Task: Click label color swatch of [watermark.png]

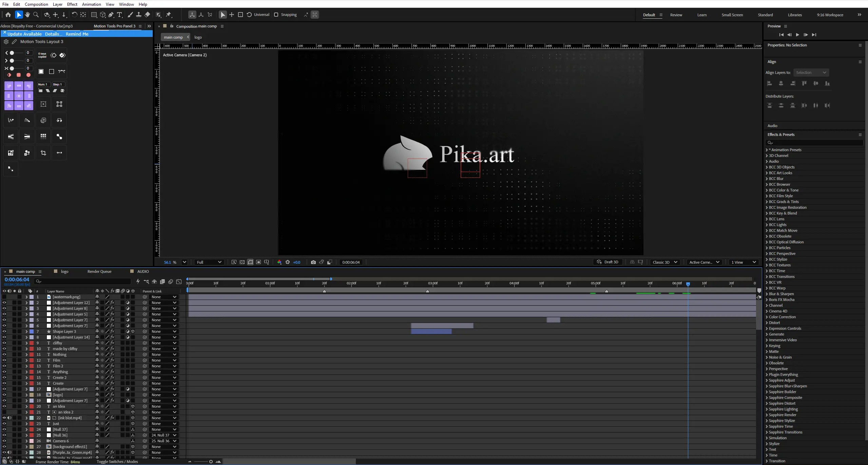Action: pyautogui.click(x=31, y=297)
